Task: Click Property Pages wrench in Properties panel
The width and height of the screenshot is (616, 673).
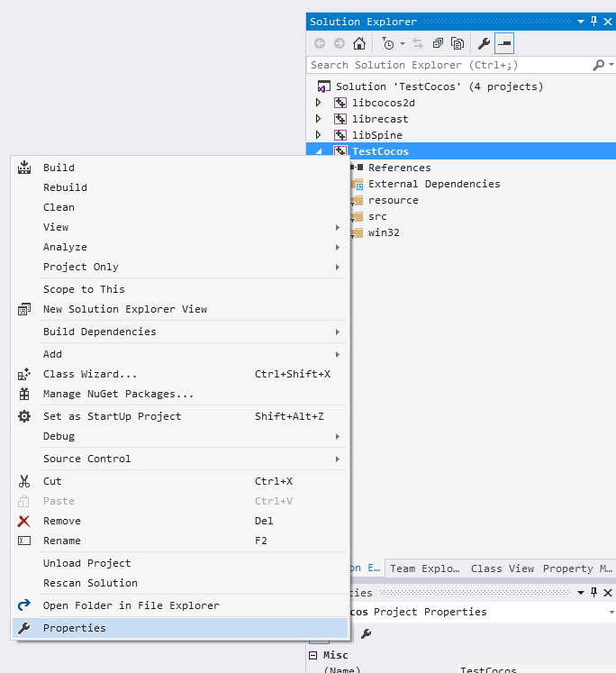Action: point(366,633)
